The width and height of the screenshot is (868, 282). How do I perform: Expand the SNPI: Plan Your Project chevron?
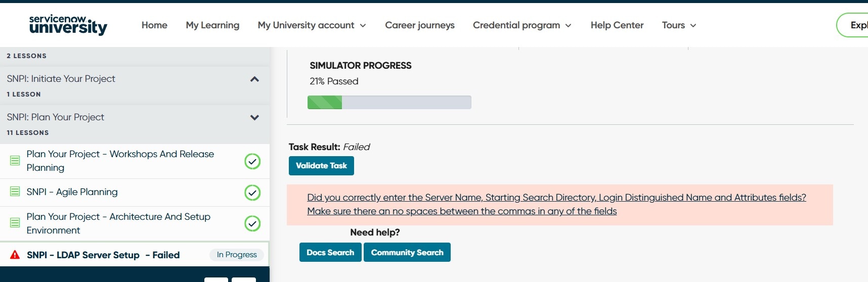pos(254,117)
